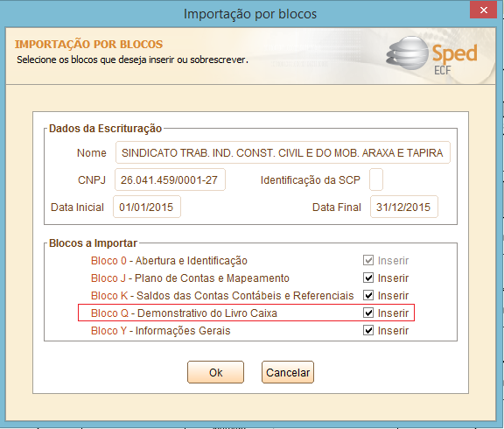Click the Data Final date field

pyautogui.click(x=404, y=207)
